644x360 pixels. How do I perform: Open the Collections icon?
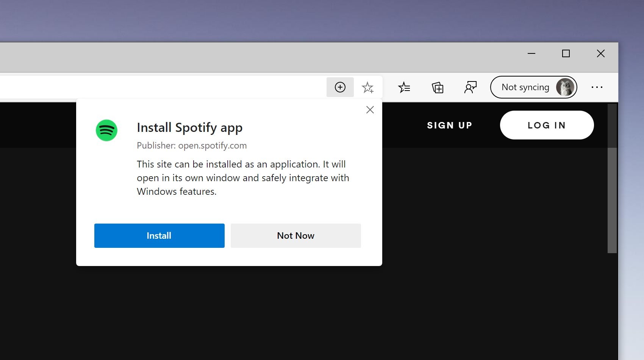[438, 88]
